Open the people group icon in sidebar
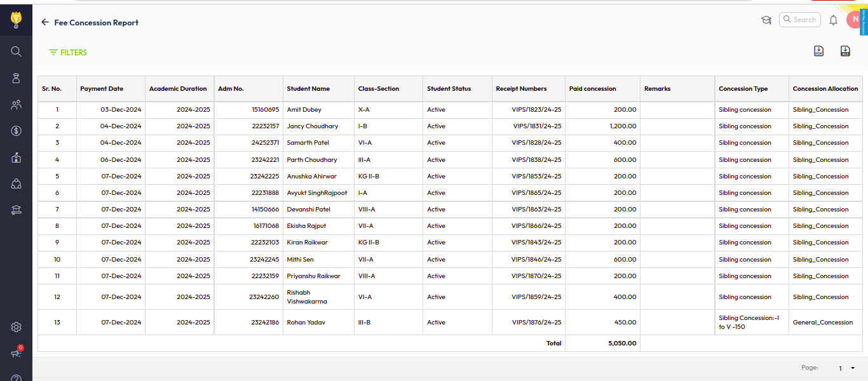The image size is (868, 381). 17,105
